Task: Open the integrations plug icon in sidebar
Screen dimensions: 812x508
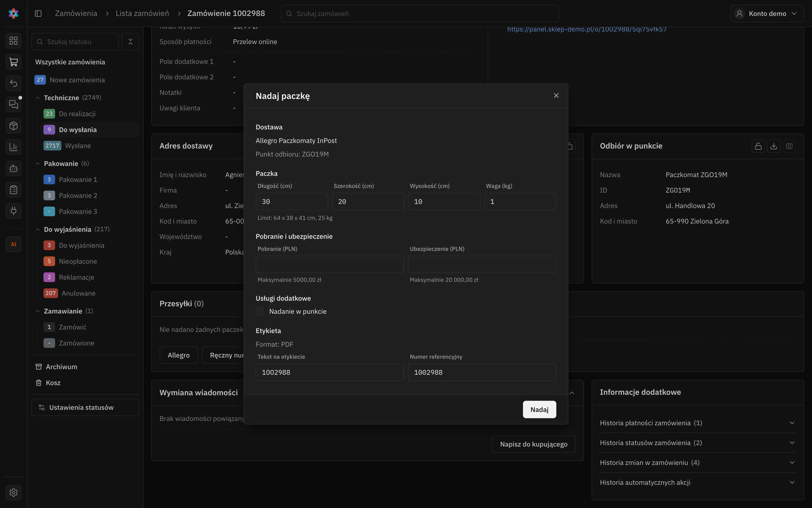Action: [14, 211]
